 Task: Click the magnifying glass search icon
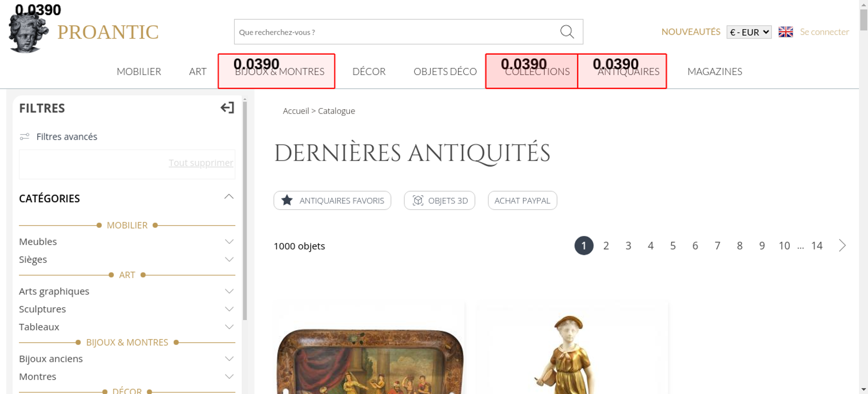(x=567, y=32)
